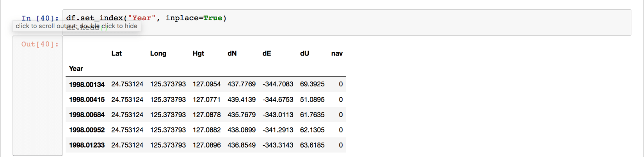The width and height of the screenshot is (644, 157).
Task: Click the "Year" string in the code
Action: coord(142,18)
